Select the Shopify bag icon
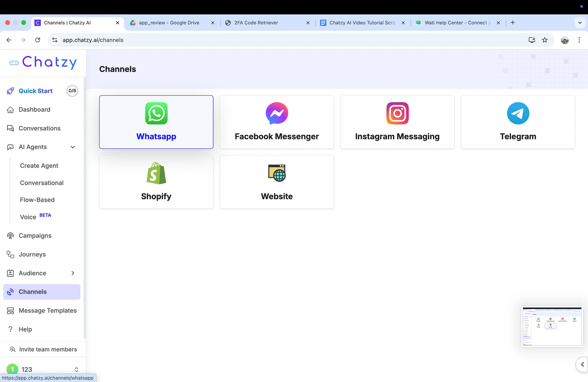 point(156,173)
